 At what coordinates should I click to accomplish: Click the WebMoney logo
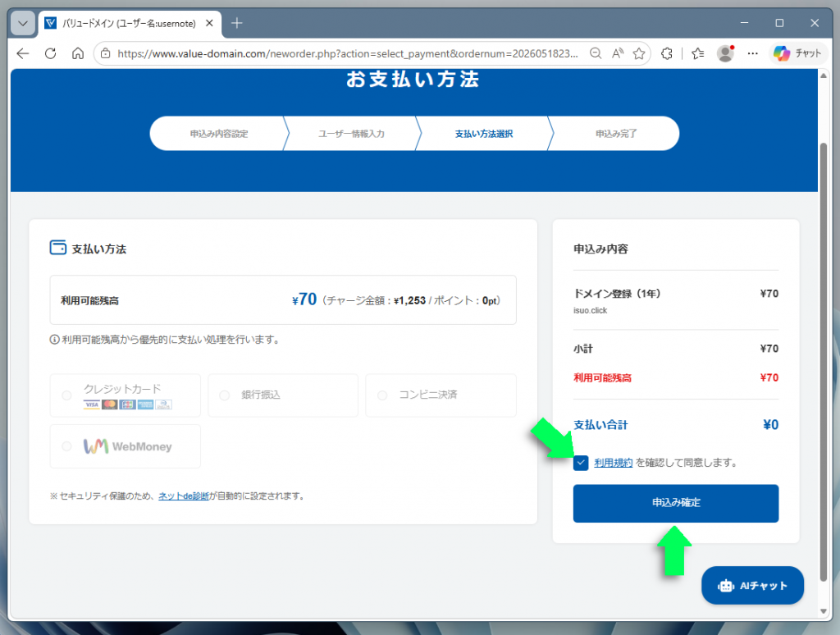pyautogui.click(x=127, y=446)
